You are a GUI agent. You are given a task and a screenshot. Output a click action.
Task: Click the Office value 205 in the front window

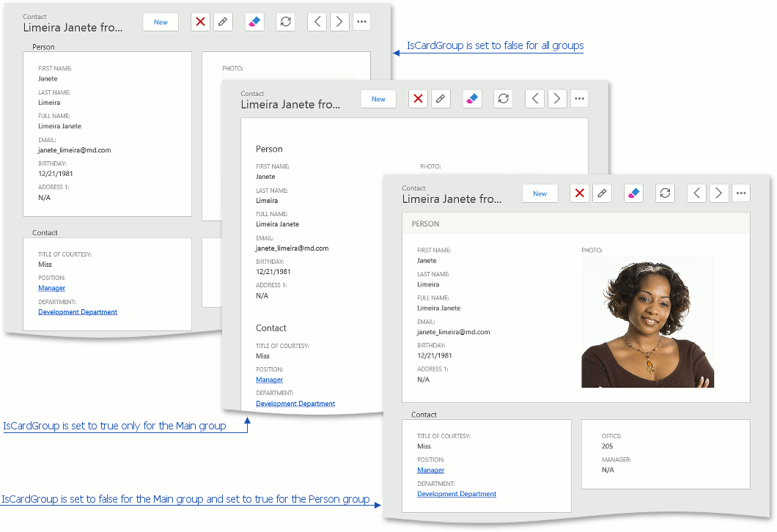pos(607,446)
